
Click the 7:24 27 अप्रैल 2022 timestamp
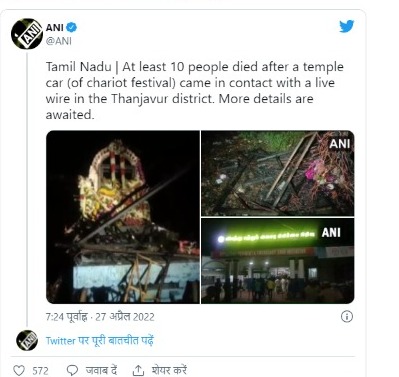point(100,317)
